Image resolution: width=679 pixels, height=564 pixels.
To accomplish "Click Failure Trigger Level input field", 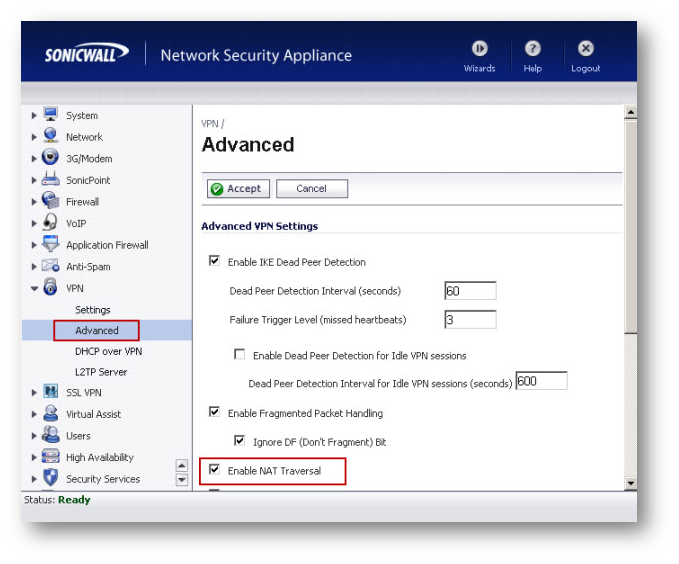I will click(x=470, y=320).
